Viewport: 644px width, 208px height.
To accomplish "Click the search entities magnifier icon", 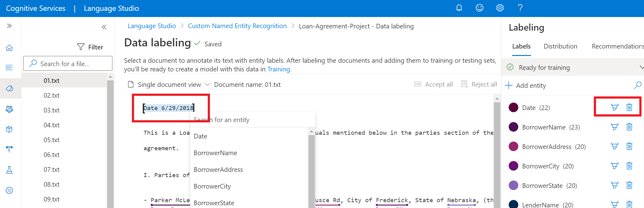I will pyautogui.click(x=637, y=85).
